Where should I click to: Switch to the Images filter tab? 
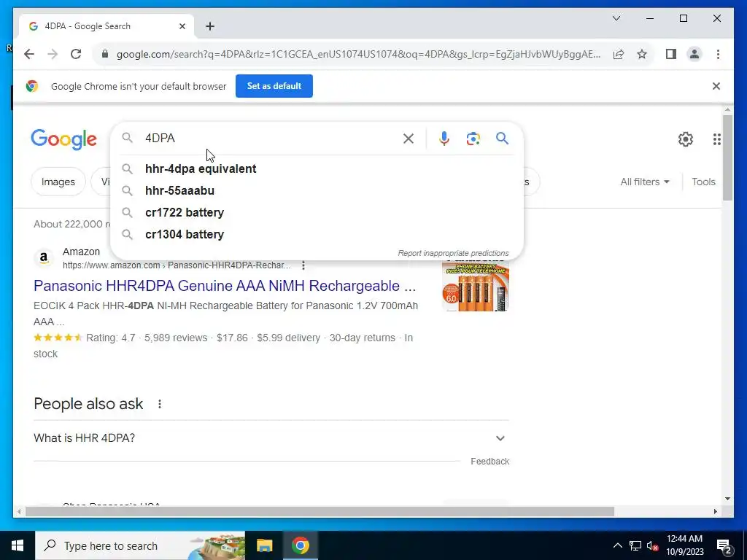tap(58, 182)
